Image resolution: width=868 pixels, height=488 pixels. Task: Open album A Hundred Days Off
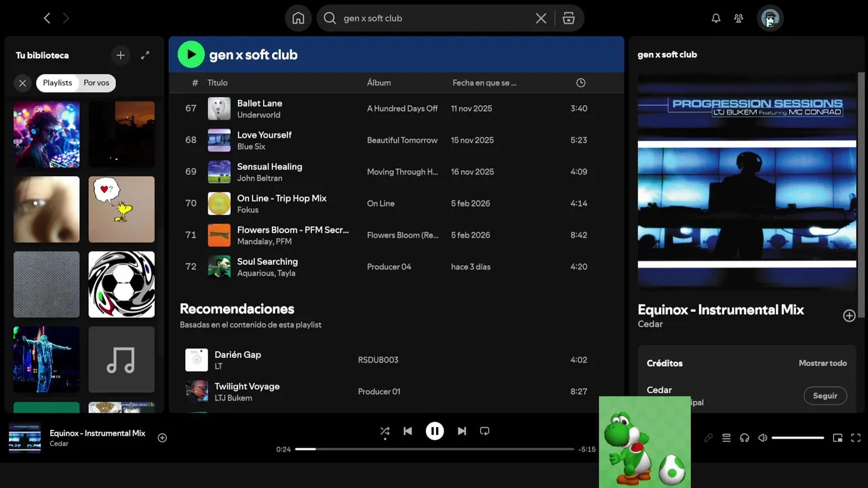click(x=402, y=108)
